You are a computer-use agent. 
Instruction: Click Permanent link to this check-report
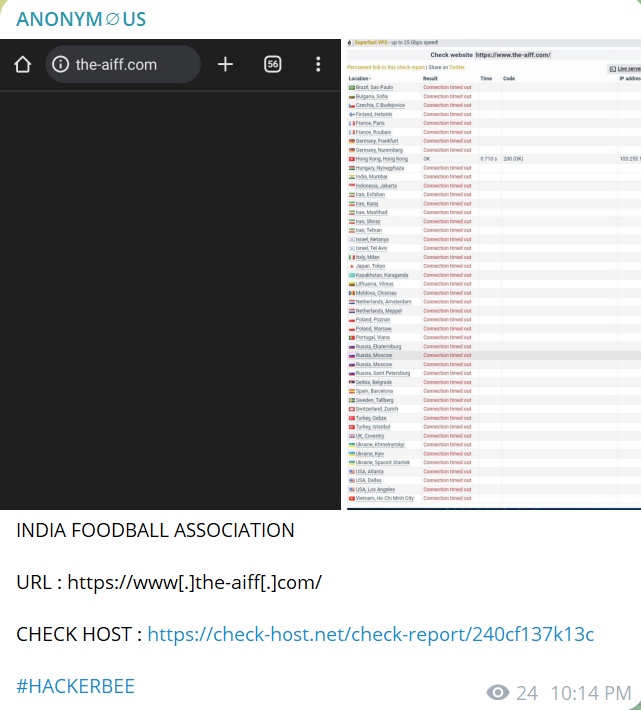point(383,67)
